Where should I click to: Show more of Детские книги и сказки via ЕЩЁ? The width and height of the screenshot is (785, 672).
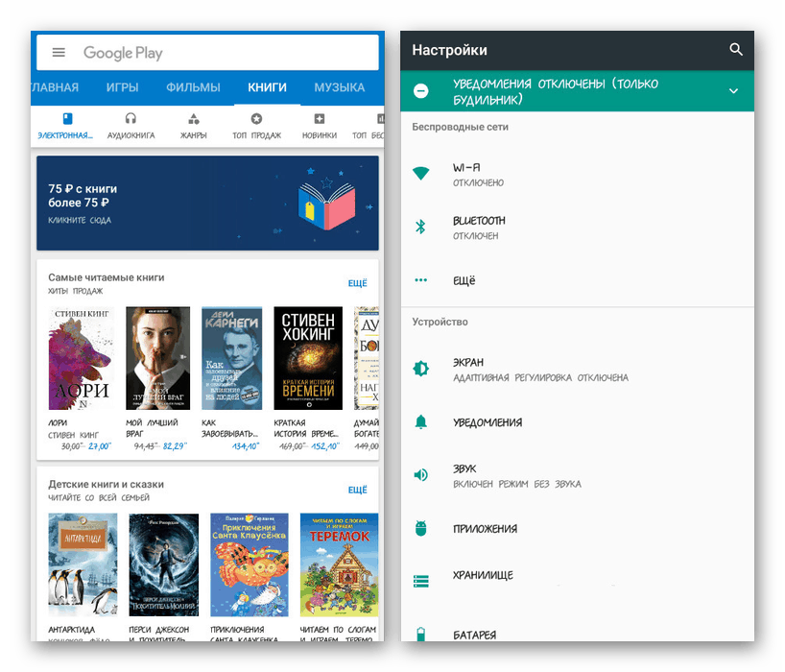[357, 490]
